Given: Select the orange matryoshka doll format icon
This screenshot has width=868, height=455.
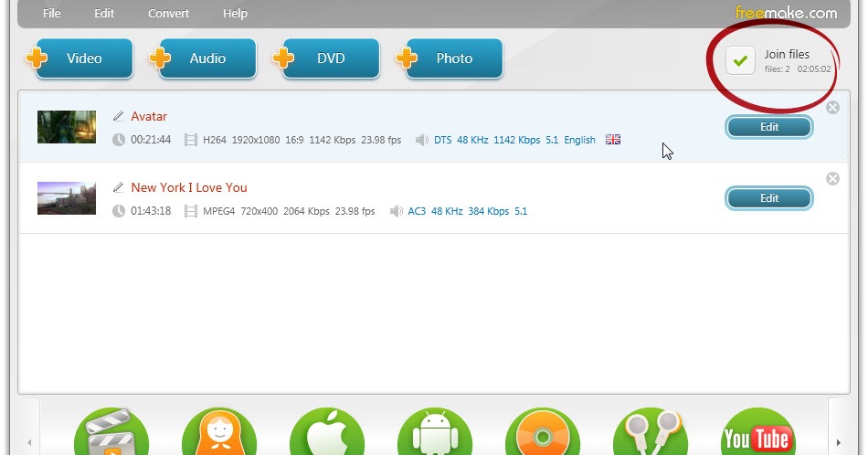Looking at the screenshot, I should [x=219, y=432].
